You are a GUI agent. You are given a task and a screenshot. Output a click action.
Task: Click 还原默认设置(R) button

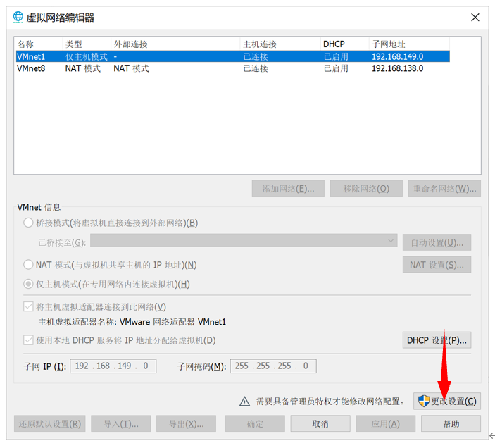click(50, 423)
